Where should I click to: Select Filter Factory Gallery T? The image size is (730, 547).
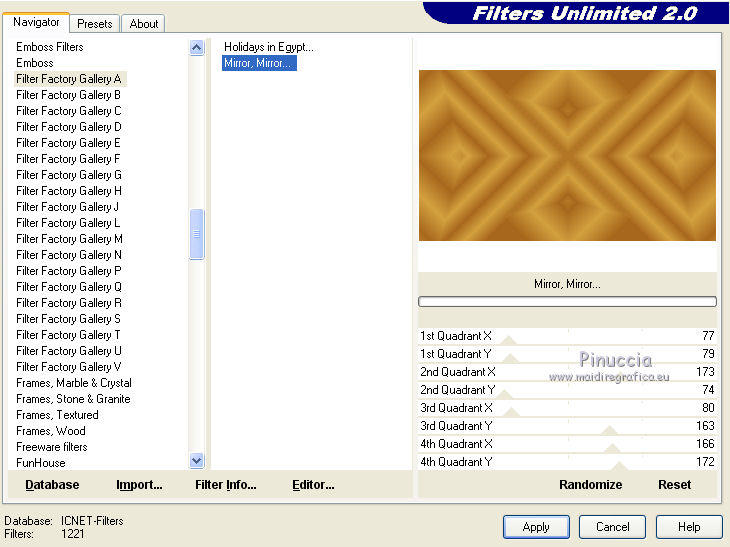(x=68, y=335)
